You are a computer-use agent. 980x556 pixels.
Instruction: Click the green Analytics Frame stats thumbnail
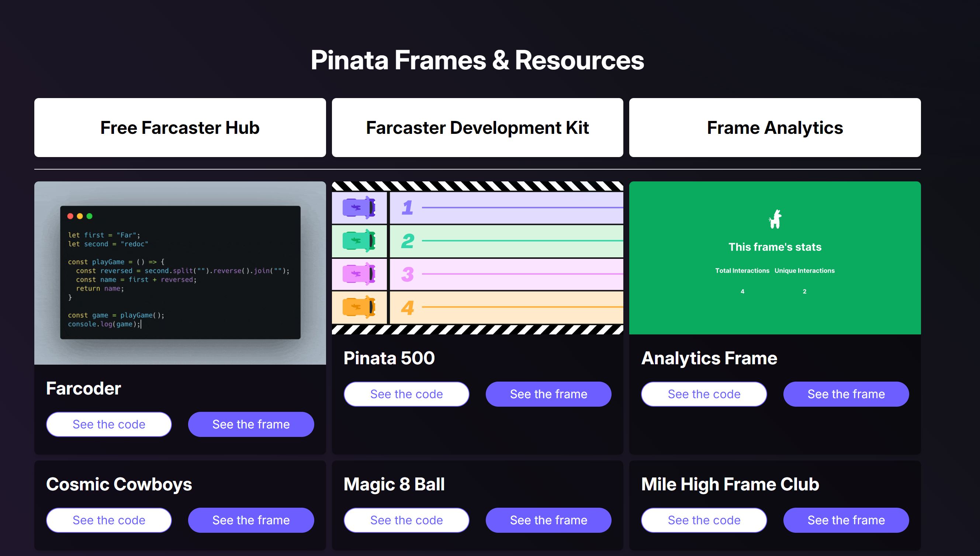click(x=775, y=258)
